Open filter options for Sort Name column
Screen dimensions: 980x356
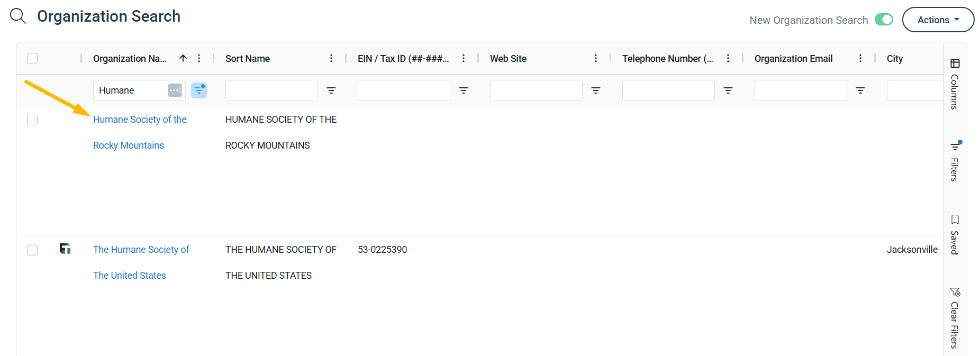pos(331,90)
